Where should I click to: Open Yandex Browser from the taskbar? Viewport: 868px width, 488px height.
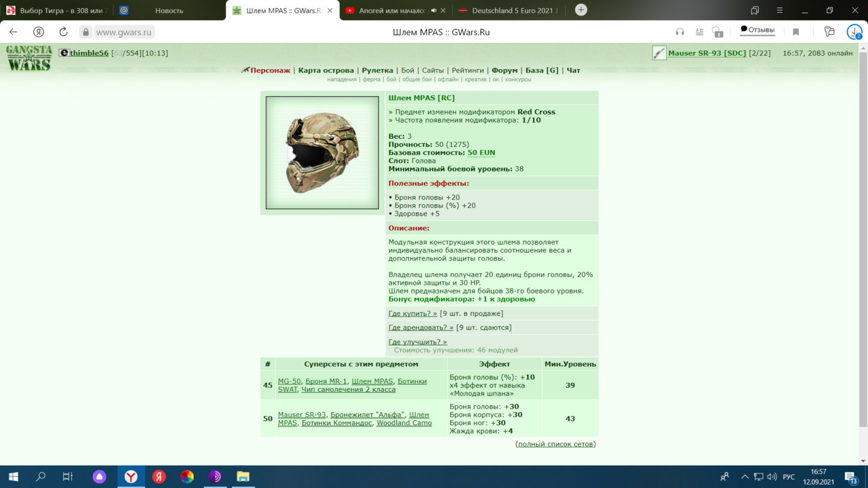point(130,477)
